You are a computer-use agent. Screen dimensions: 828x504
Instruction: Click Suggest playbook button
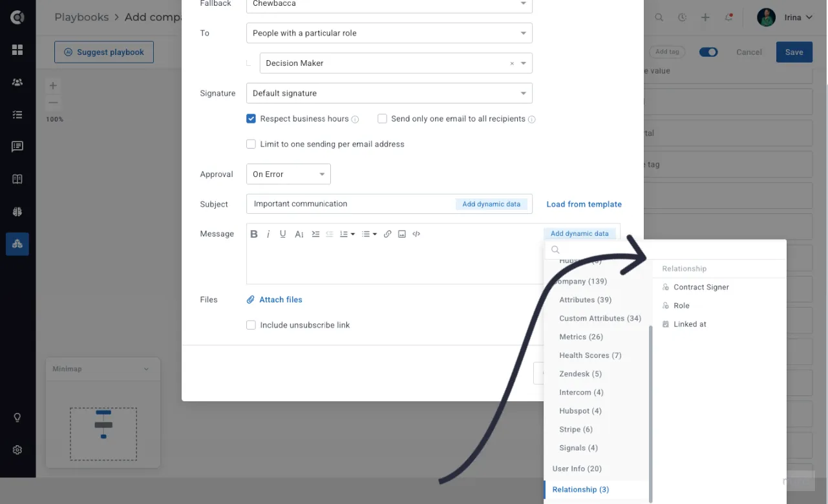104,52
